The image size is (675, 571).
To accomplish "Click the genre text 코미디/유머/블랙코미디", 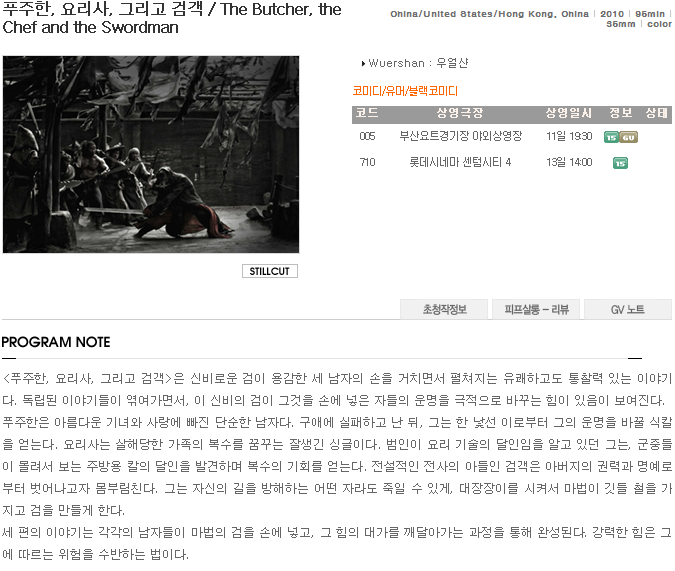I will [405, 91].
